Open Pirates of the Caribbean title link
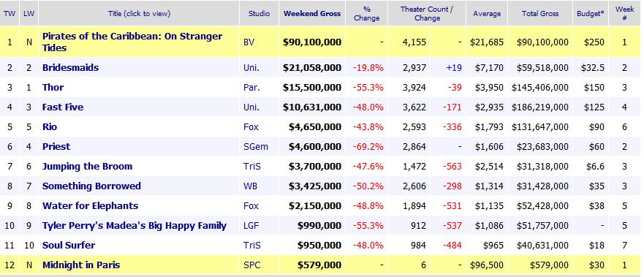This screenshot has height=277, width=644. (132, 42)
